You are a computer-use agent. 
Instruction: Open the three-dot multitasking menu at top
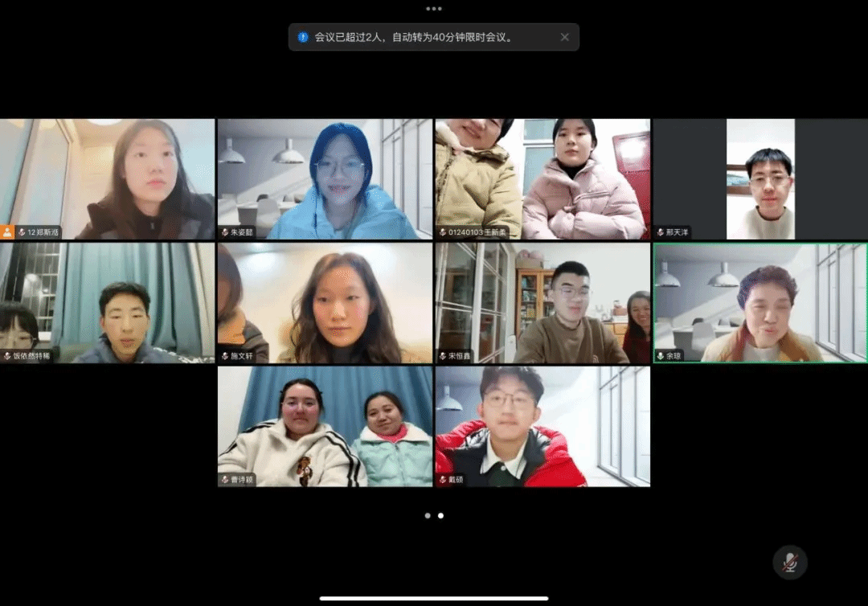(434, 9)
